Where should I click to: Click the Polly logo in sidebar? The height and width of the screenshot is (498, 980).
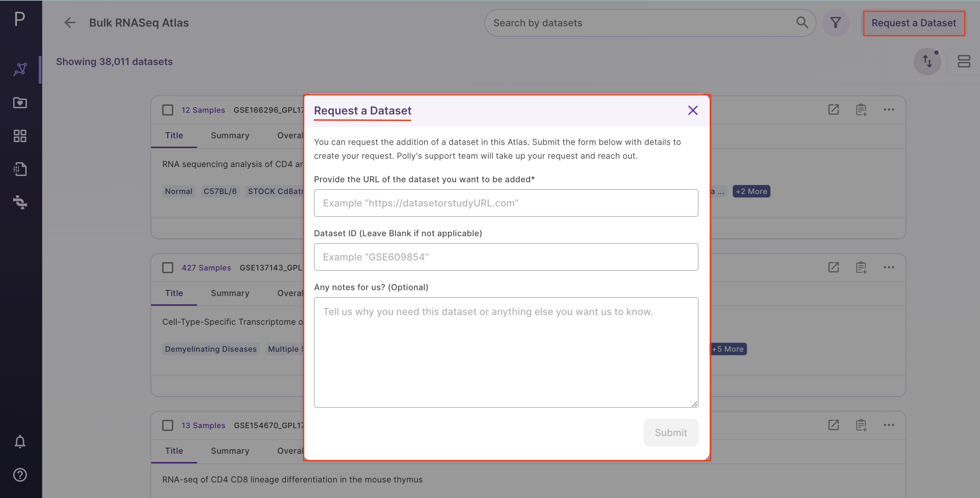[20, 19]
